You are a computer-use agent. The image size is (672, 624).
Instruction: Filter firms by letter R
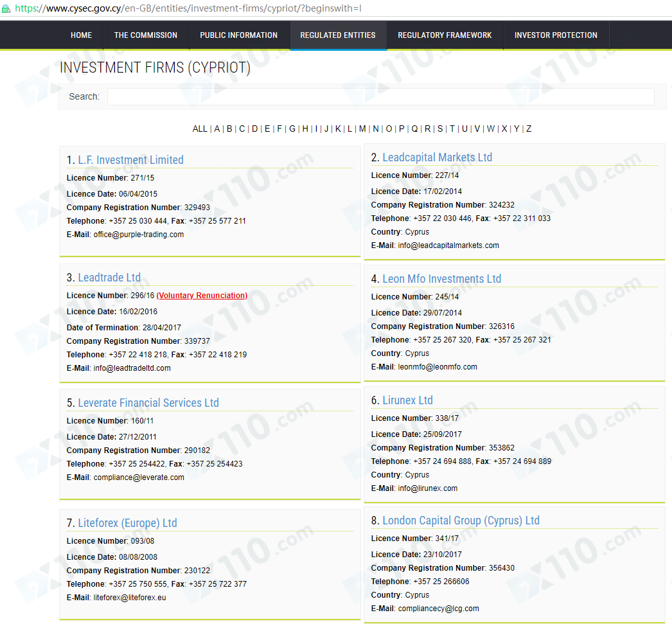point(427,129)
